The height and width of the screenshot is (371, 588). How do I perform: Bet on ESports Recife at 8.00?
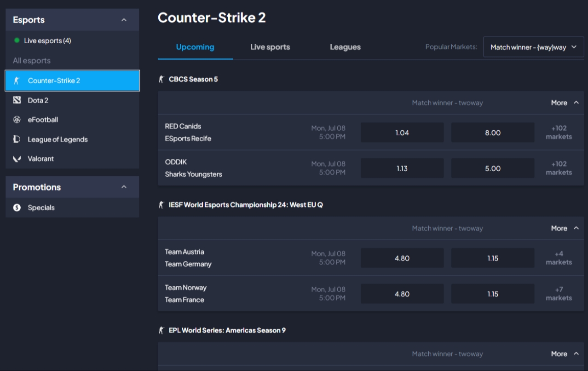(x=493, y=133)
